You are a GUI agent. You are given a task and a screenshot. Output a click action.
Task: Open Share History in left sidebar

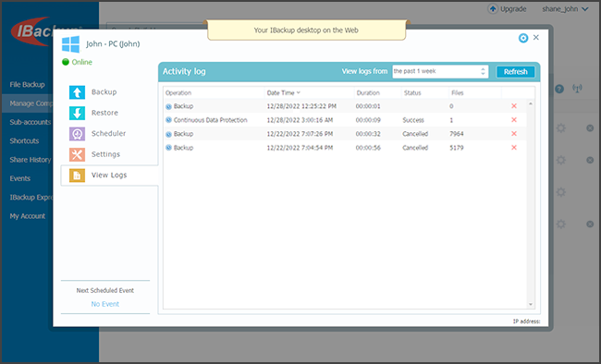pyautogui.click(x=31, y=160)
